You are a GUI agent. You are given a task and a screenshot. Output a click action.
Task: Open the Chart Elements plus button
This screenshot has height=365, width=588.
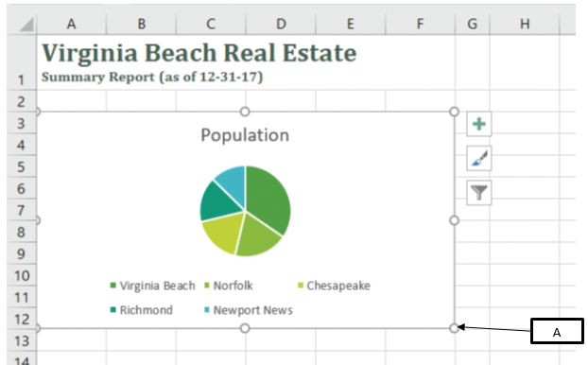479,124
